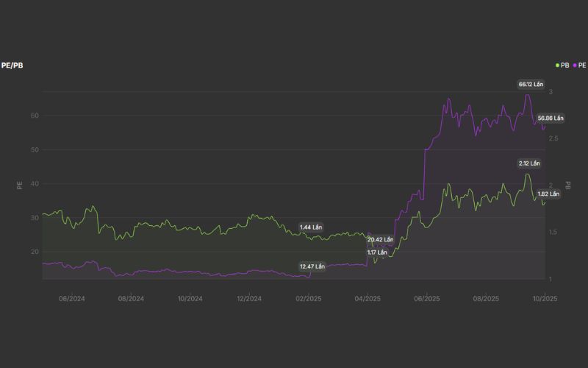This screenshot has width=588, height=368.
Task: Click the 66.12 Lần peak label
Action: [x=530, y=85]
